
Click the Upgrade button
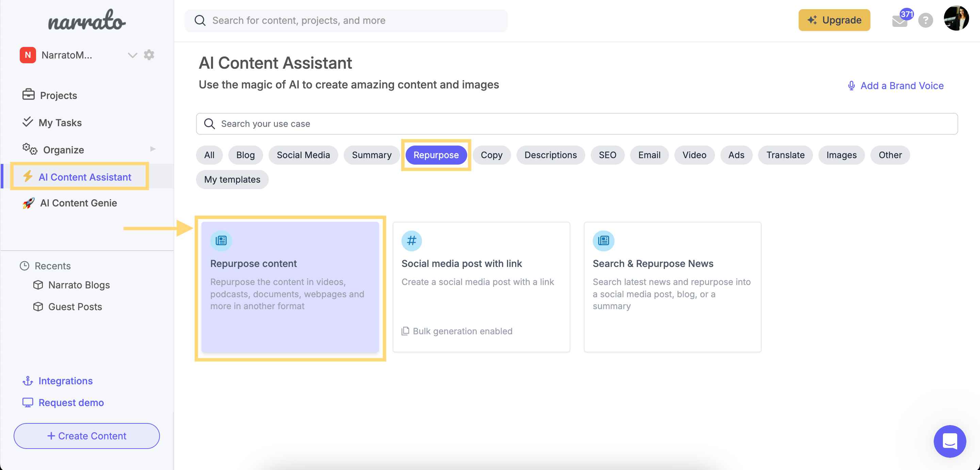834,20
